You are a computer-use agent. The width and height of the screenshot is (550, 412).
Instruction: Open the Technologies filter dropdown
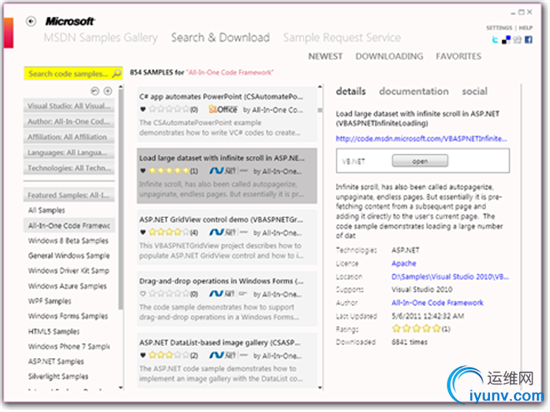click(69, 168)
